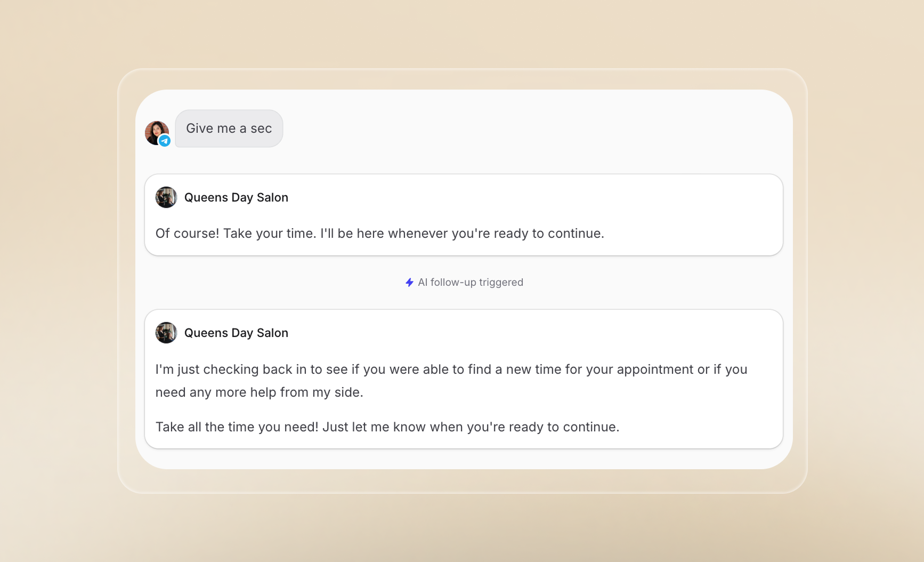
Task: Click the lightning bolt follow-up icon
Action: 409,282
